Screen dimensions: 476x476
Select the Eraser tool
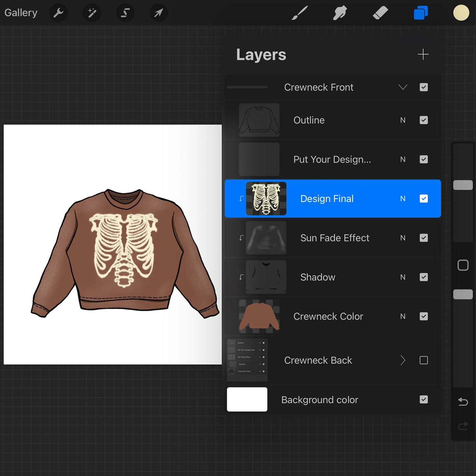click(x=380, y=13)
